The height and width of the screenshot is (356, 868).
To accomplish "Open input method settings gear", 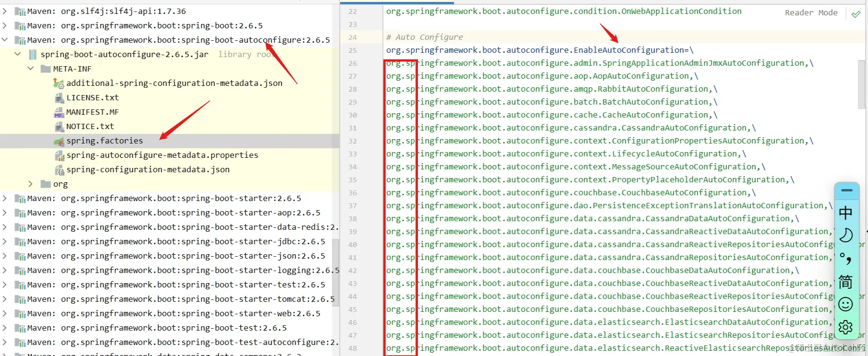I will [x=845, y=327].
